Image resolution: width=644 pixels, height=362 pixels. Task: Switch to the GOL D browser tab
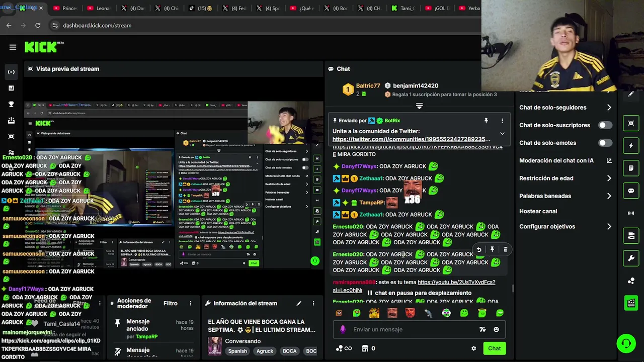coord(438,8)
